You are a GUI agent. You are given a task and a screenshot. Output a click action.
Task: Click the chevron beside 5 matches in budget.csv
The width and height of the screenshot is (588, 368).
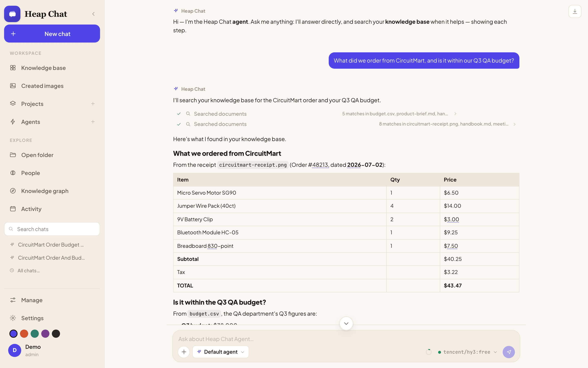pyautogui.click(x=455, y=114)
